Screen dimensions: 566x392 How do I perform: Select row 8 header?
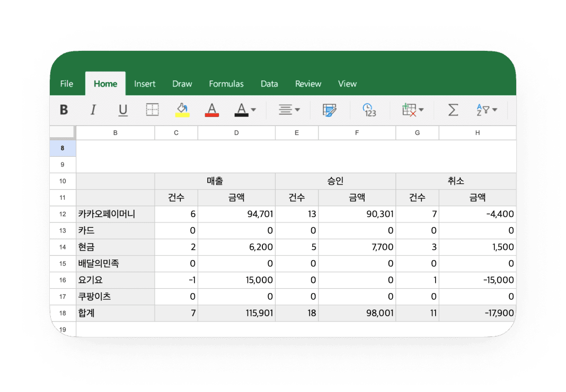point(63,148)
